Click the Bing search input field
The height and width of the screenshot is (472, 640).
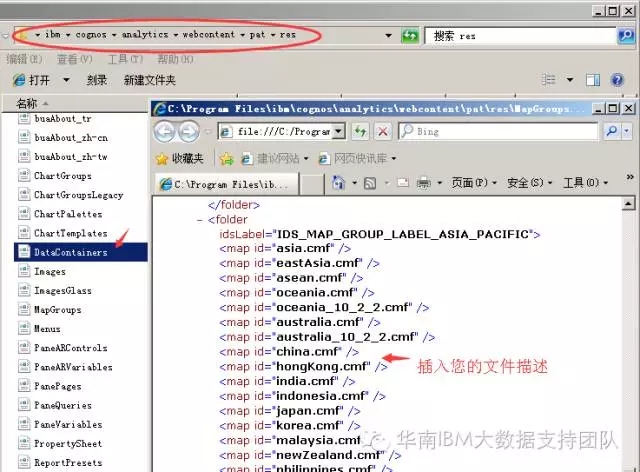pos(498,131)
